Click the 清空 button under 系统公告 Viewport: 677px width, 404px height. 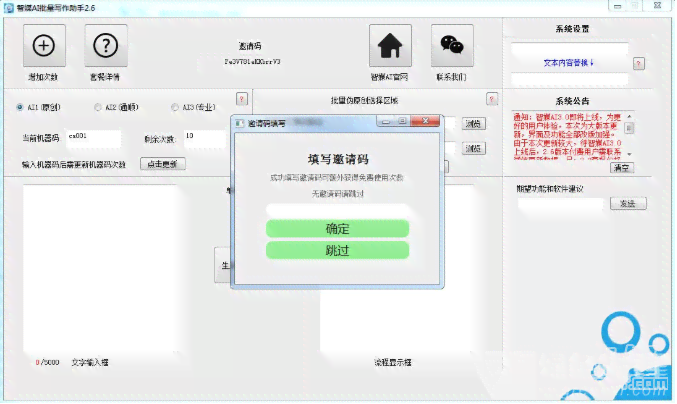point(622,167)
